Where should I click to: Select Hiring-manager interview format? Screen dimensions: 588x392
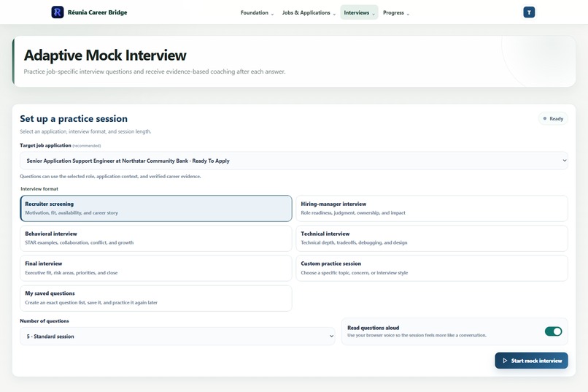[432, 208]
